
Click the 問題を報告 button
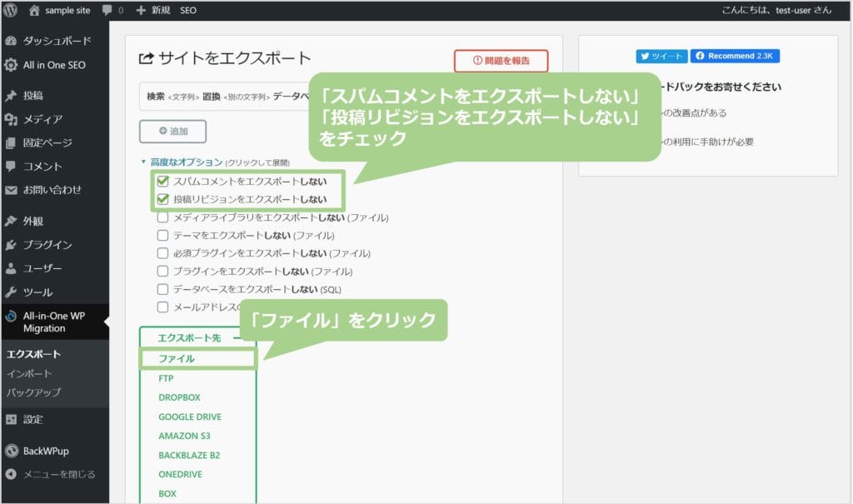501,61
